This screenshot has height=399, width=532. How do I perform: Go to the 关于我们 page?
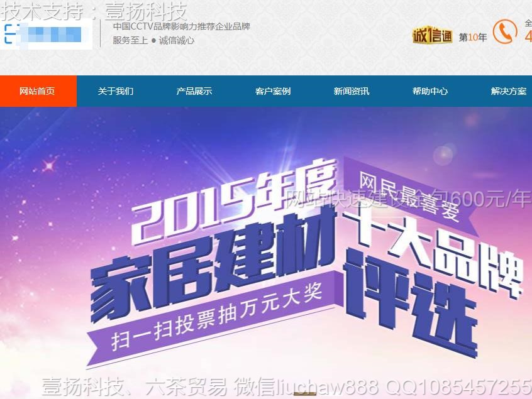pos(116,91)
